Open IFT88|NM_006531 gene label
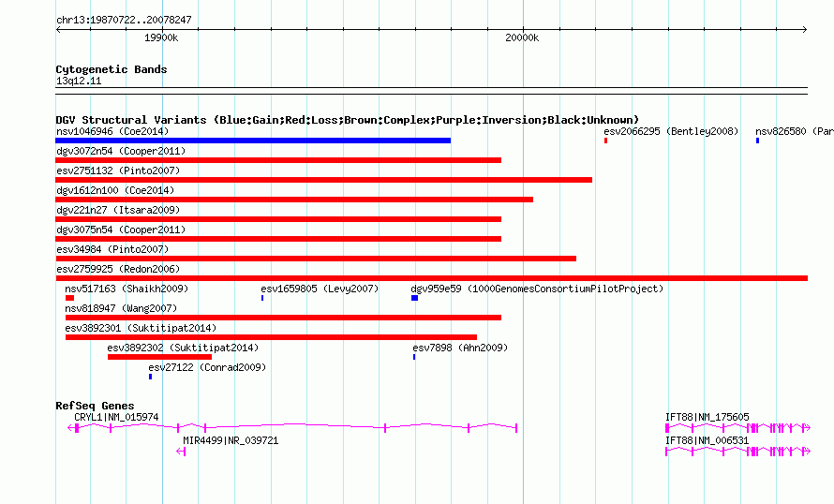The height and width of the screenshot is (504, 834). pos(707,440)
